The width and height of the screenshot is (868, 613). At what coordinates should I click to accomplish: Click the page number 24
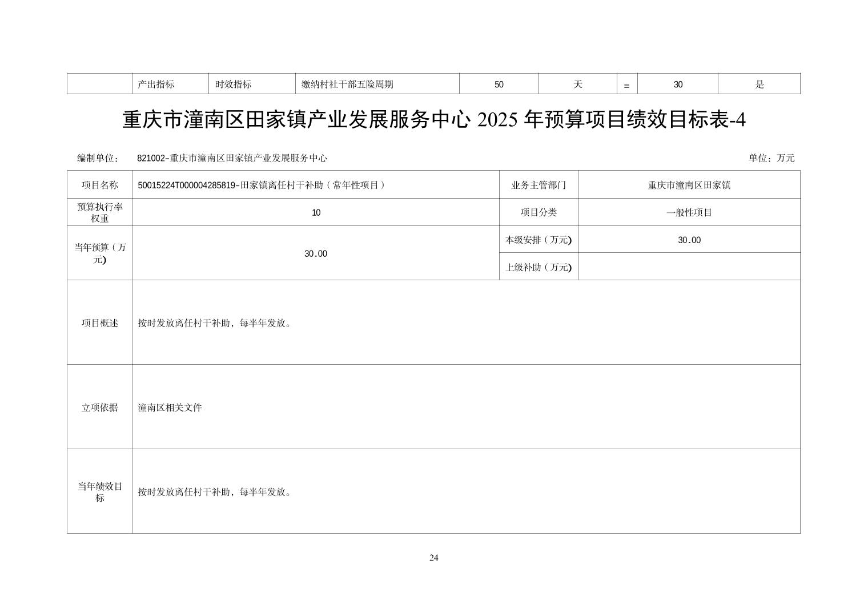click(434, 558)
